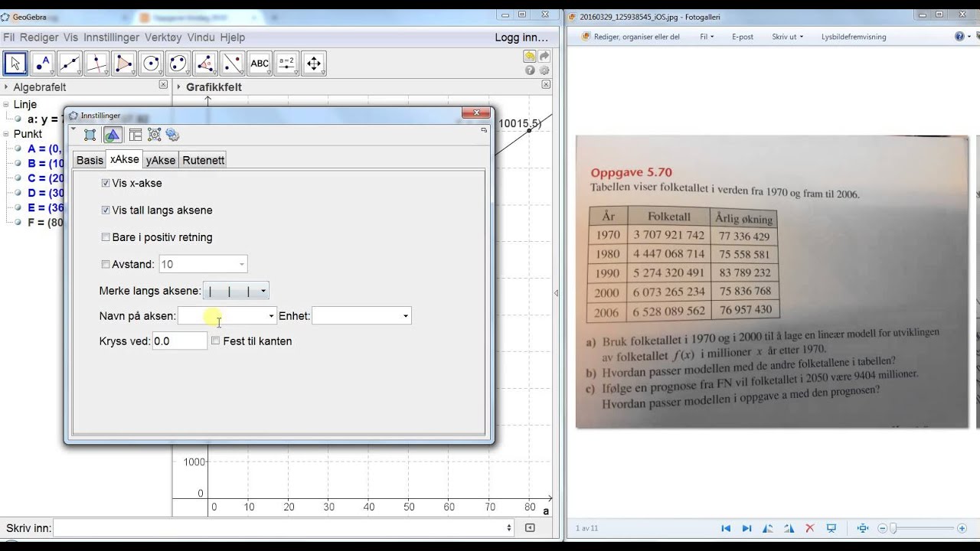Select the Angle tool
This screenshot has width=980, height=551.
tap(206, 64)
